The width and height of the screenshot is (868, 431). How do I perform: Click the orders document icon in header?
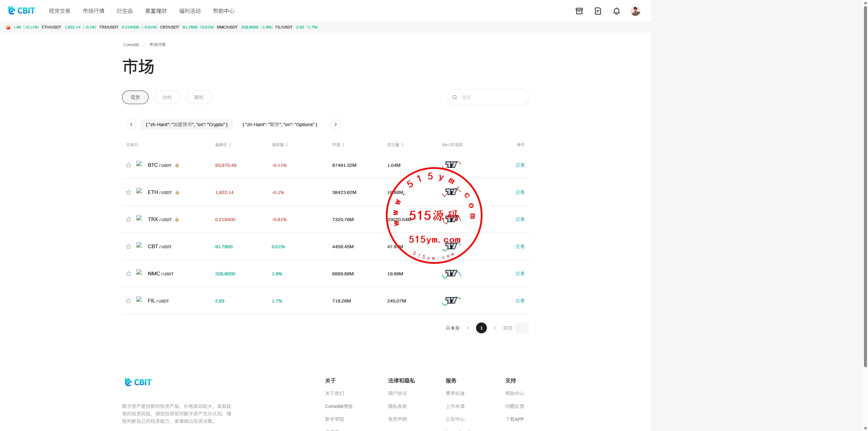point(598,11)
